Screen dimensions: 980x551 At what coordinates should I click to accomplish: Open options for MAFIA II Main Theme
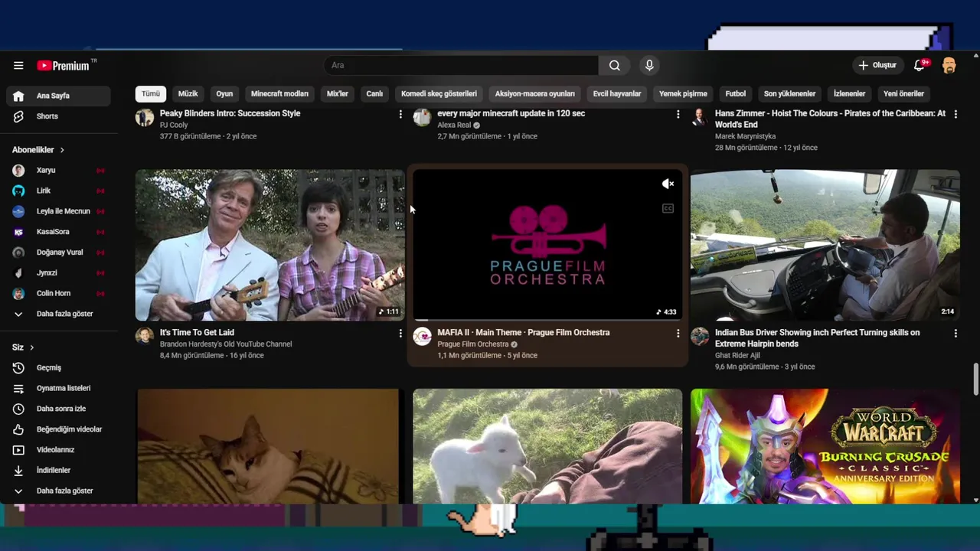[678, 334]
